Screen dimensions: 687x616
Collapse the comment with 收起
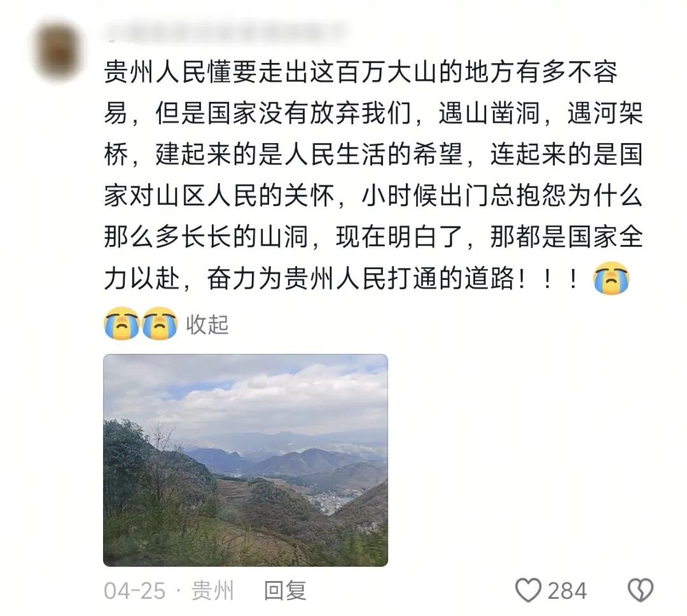207,325
